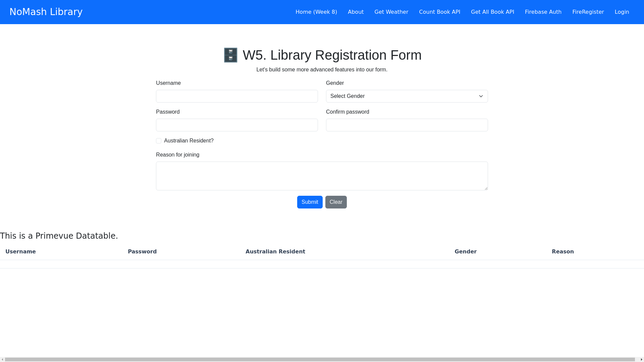Open Count Book API page

(439, 12)
